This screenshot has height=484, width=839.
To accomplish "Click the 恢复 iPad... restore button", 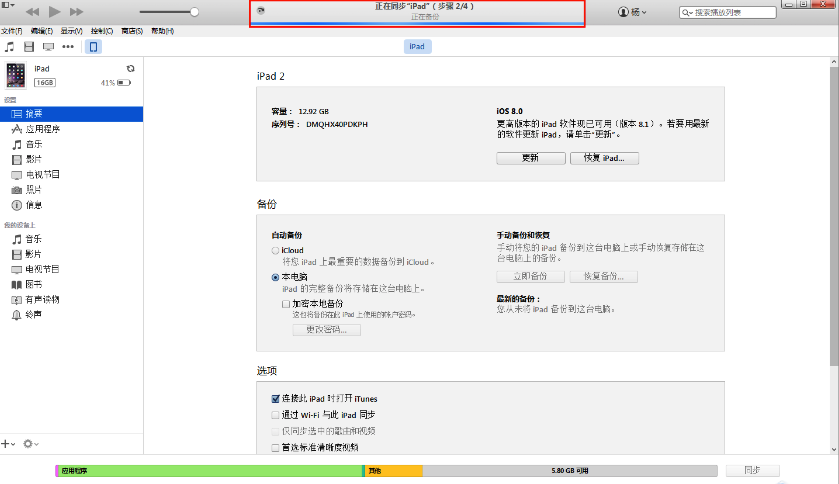I will click(x=604, y=158).
